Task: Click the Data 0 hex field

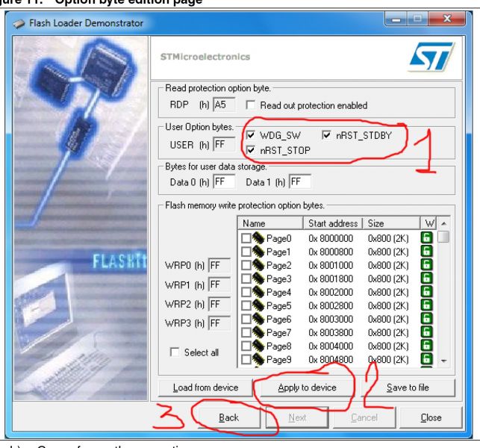Action: [224, 181]
